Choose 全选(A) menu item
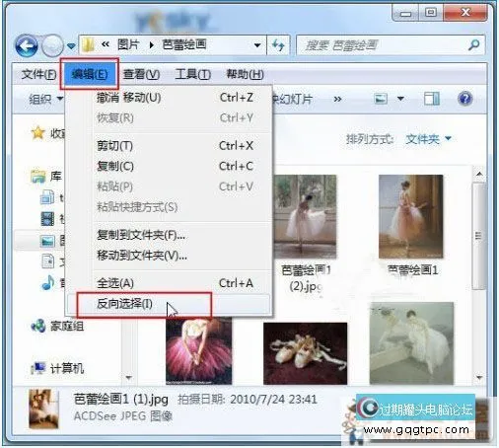This screenshot has height=448, width=499. [x=169, y=283]
